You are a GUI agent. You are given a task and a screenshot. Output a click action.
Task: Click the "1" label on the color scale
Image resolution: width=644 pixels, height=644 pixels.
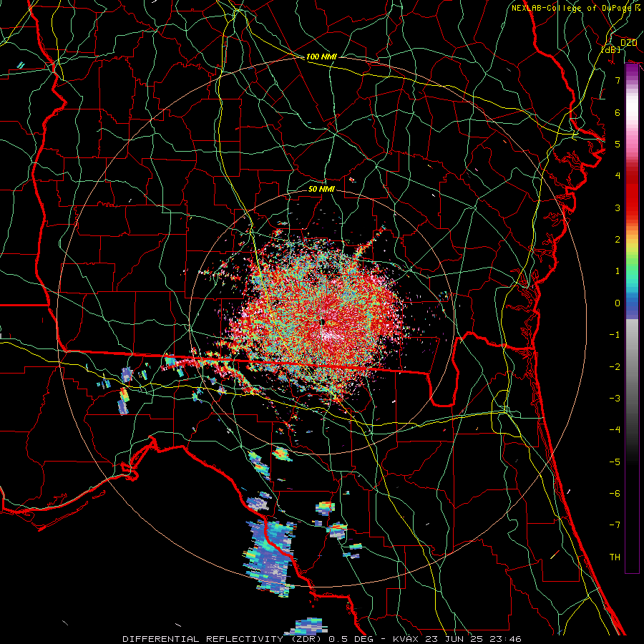click(x=618, y=271)
